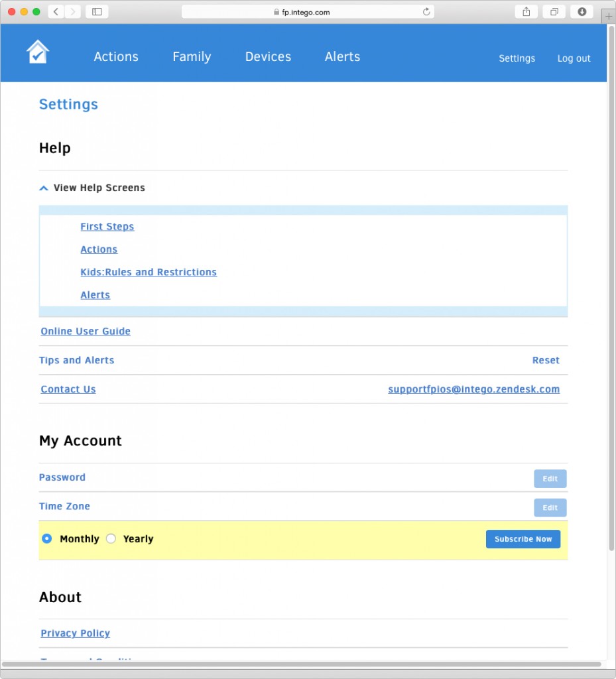Reset Tips and Alerts
The height and width of the screenshot is (679, 616).
coord(546,360)
